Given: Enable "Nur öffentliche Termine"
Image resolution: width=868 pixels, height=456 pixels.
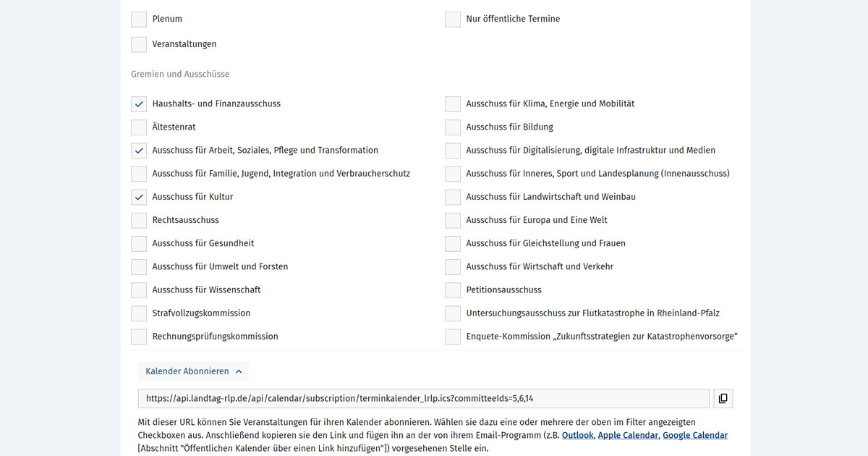Looking at the screenshot, I should [x=452, y=19].
